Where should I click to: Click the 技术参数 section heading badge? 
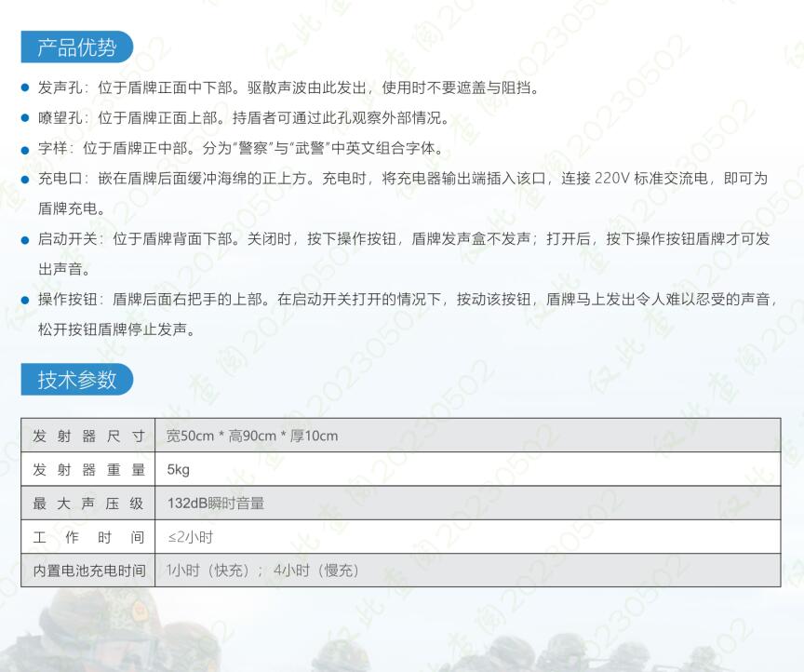point(77,379)
